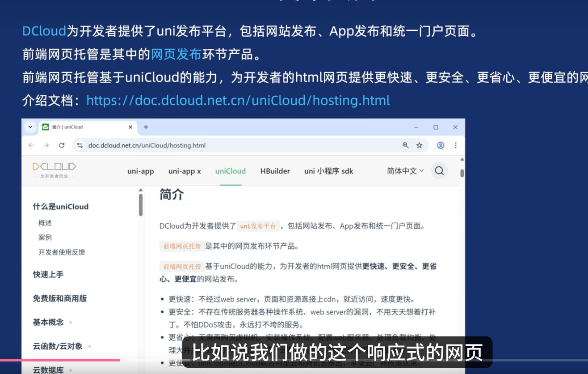Click first 前端网页托管 tag in article

click(182, 246)
